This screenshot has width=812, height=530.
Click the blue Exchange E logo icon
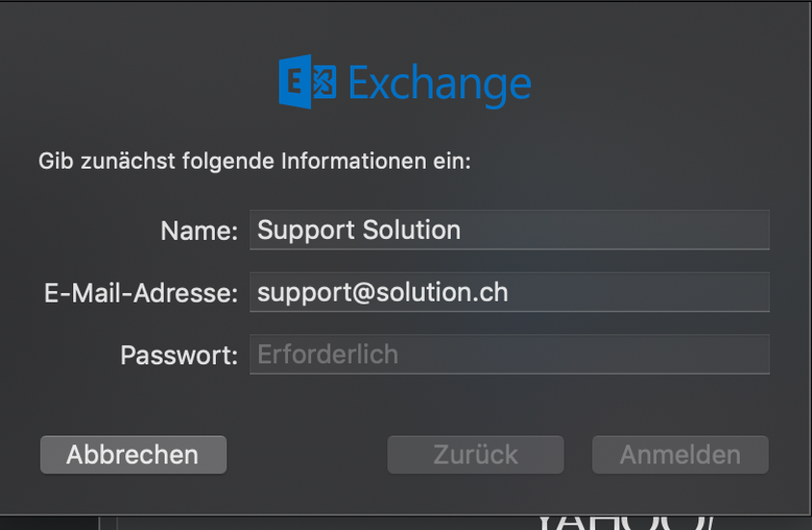click(295, 82)
